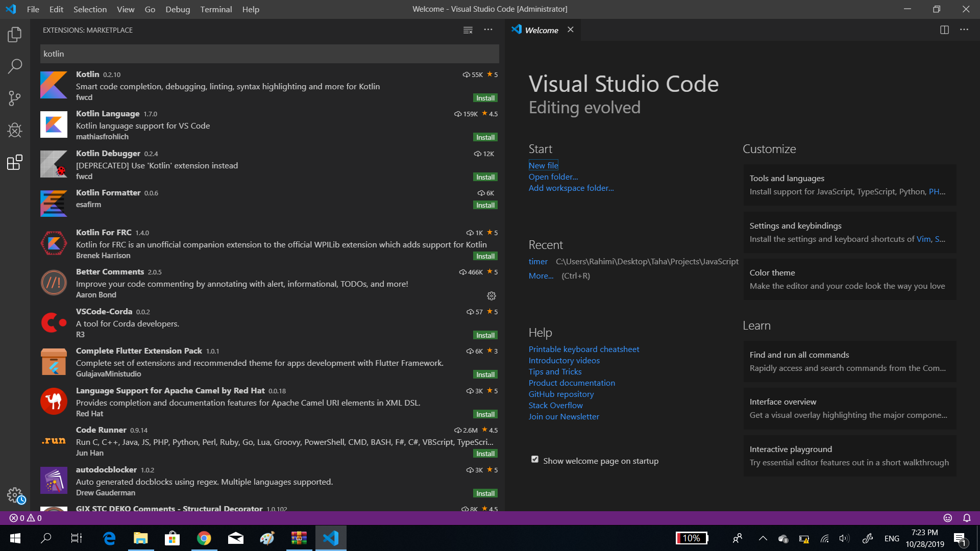Open the Color theme customize card

point(850,279)
